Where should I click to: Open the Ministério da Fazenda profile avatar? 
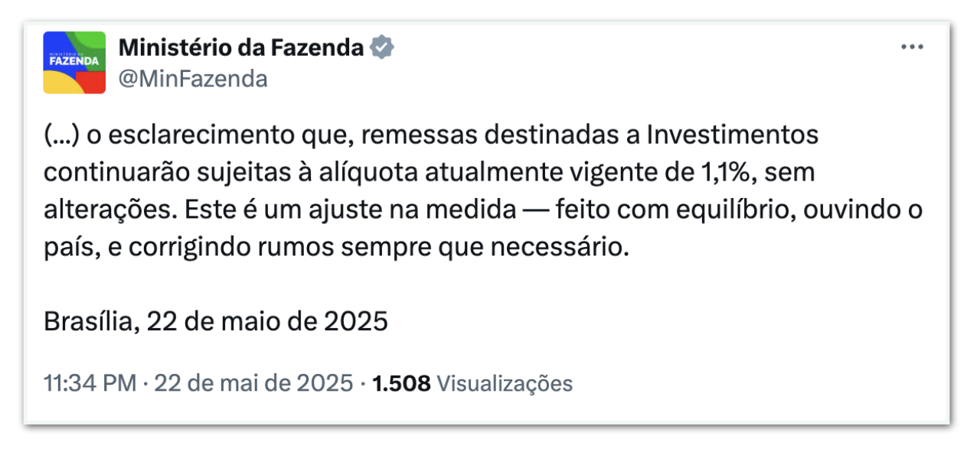coord(74,63)
